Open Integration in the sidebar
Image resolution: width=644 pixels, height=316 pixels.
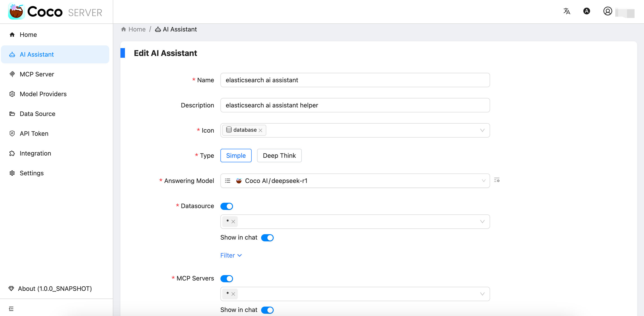pos(55,153)
